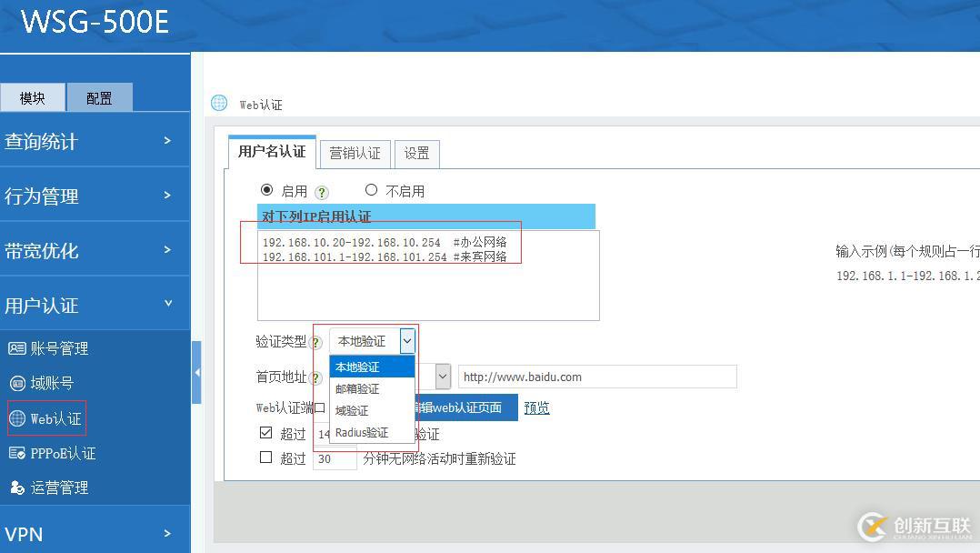Click the help icon next to 首页地址
This screenshot has width=980, height=553.
(x=314, y=377)
